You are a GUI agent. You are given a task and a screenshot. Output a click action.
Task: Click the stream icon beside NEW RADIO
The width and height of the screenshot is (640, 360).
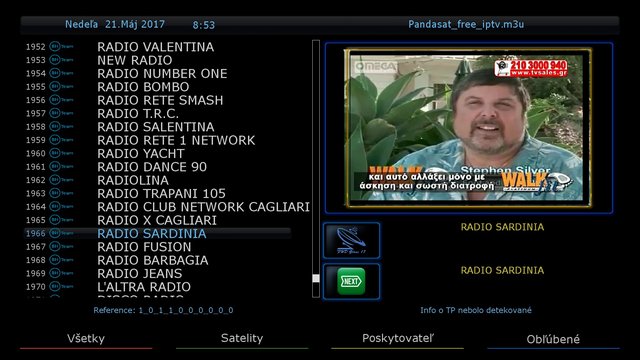click(x=61, y=60)
